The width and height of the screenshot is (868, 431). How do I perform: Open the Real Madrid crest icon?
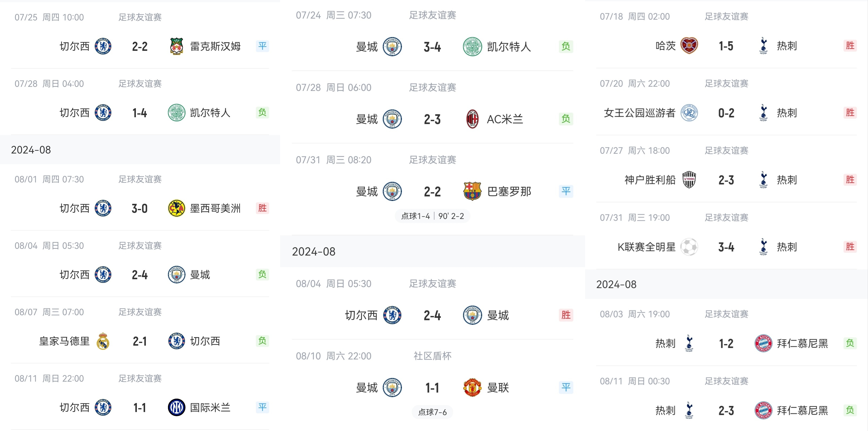(x=103, y=341)
